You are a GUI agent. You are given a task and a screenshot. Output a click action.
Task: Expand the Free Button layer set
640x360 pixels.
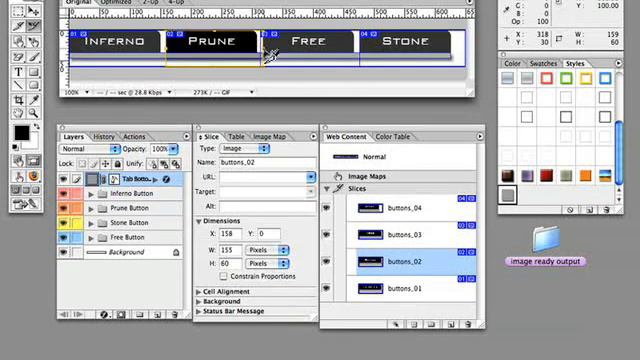[x=91, y=238]
